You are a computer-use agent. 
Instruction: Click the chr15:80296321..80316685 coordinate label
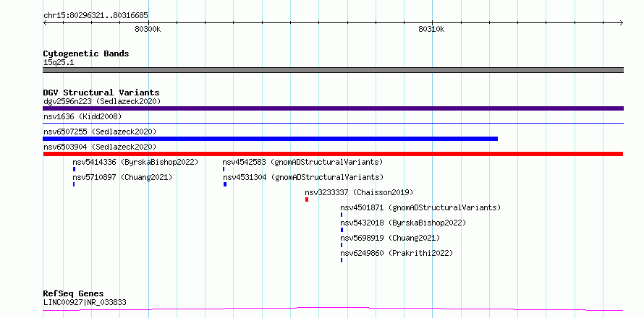click(96, 16)
